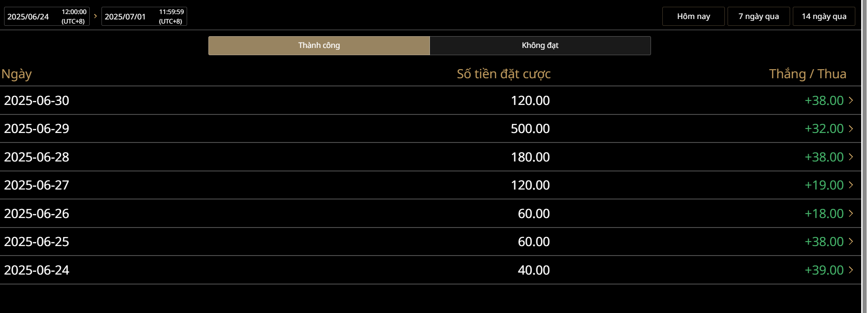Open the 2025-06-25 row arrow
868x313 pixels.
(851, 242)
